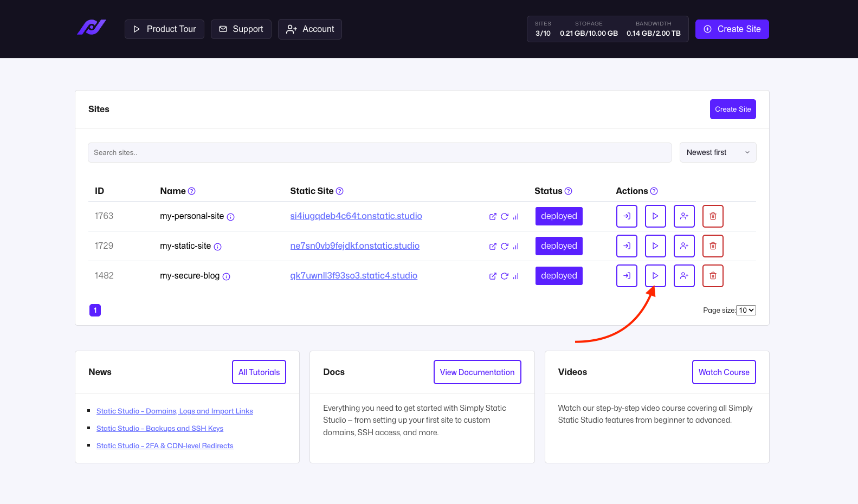
Task: Refresh the my-secure-blog static site
Action: pyautogui.click(x=505, y=276)
